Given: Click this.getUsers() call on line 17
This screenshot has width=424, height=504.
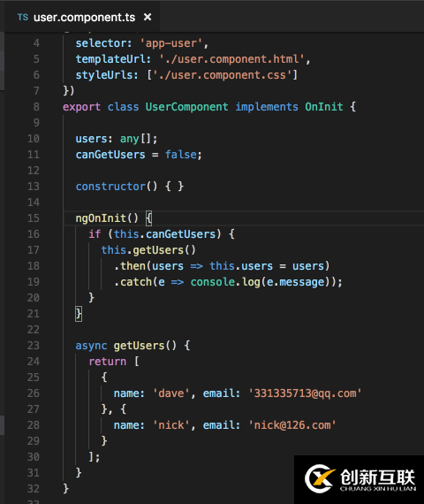Looking at the screenshot, I should (148, 250).
